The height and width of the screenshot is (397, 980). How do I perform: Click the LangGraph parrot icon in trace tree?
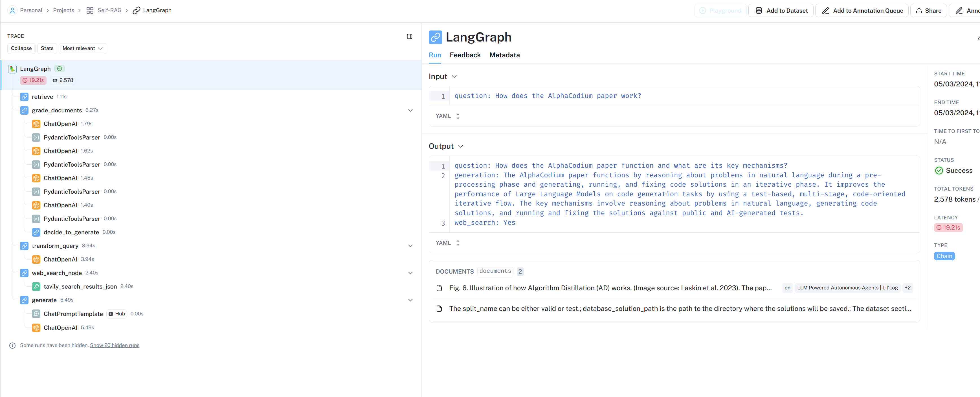tap(12, 69)
